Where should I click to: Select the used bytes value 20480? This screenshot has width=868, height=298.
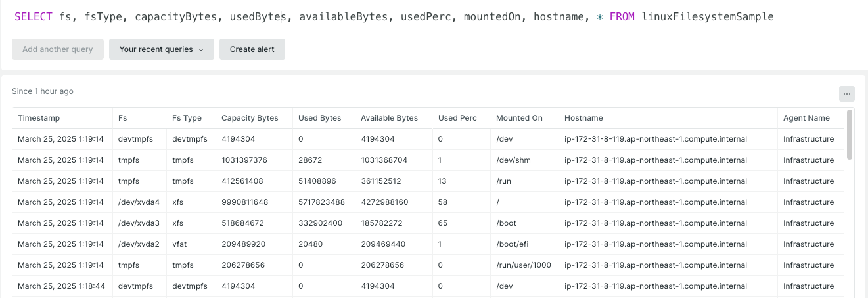[x=310, y=244]
